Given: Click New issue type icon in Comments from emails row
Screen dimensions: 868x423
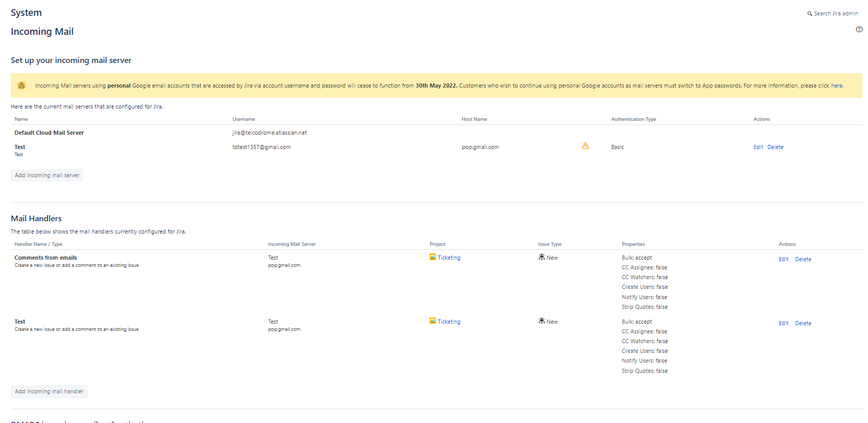Looking at the screenshot, I should point(541,257).
